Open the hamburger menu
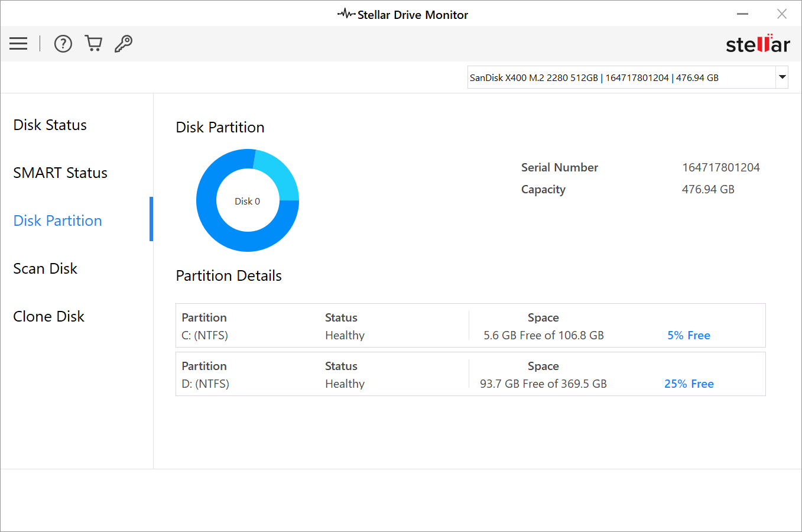Image resolution: width=802 pixels, height=532 pixels. [x=18, y=43]
